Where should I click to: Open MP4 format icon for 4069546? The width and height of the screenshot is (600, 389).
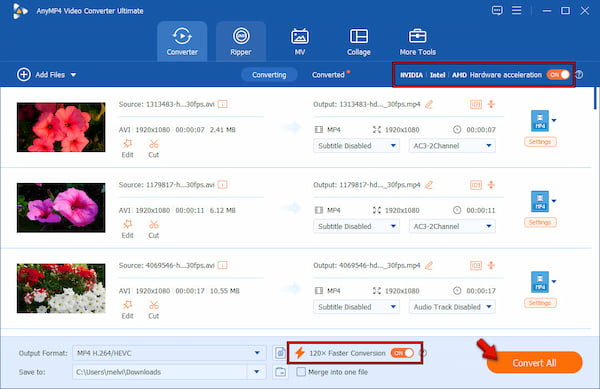pyautogui.click(x=540, y=282)
